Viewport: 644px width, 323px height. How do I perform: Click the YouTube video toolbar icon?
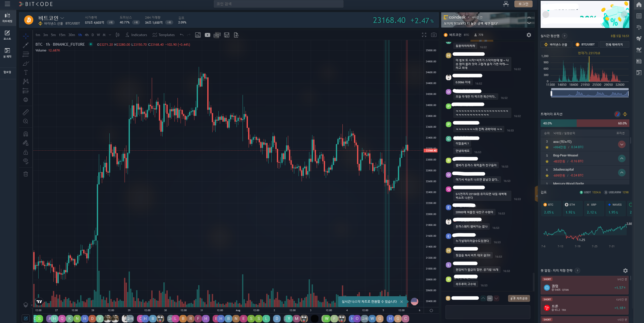click(207, 35)
